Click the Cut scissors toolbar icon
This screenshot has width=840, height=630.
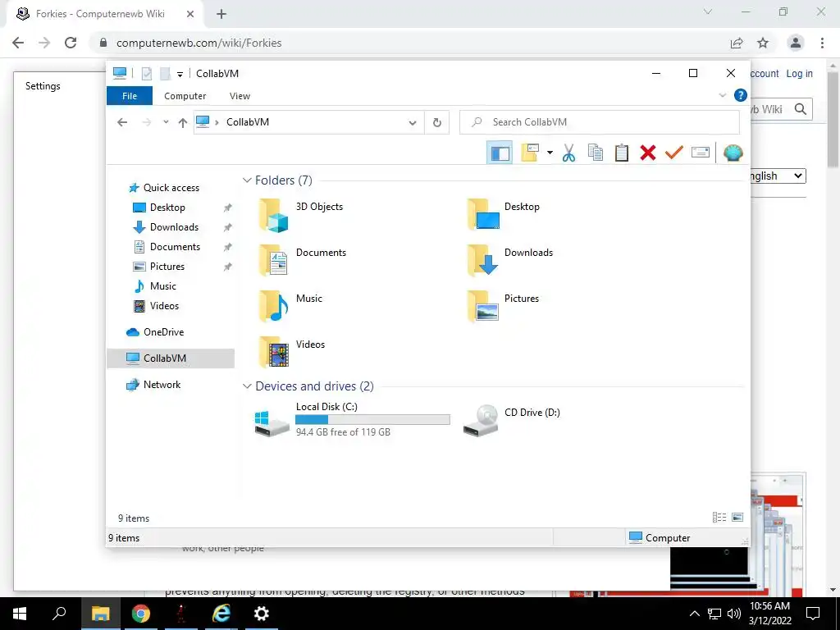(x=569, y=153)
